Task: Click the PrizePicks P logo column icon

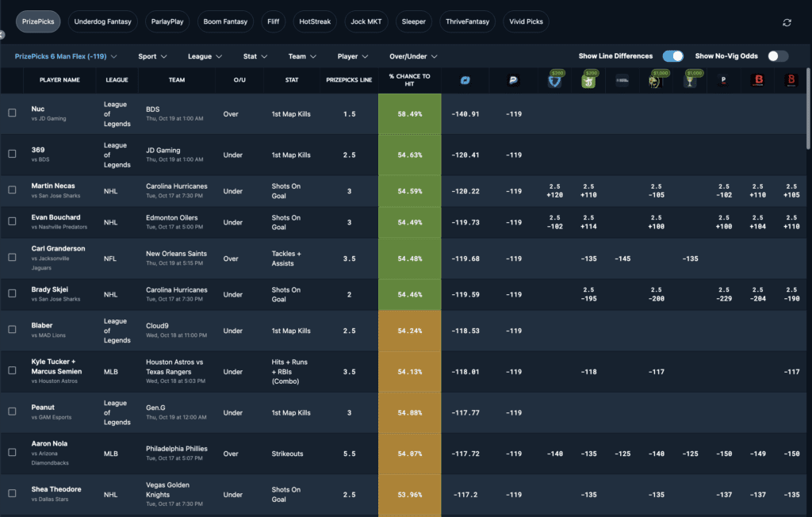Action: point(513,80)
